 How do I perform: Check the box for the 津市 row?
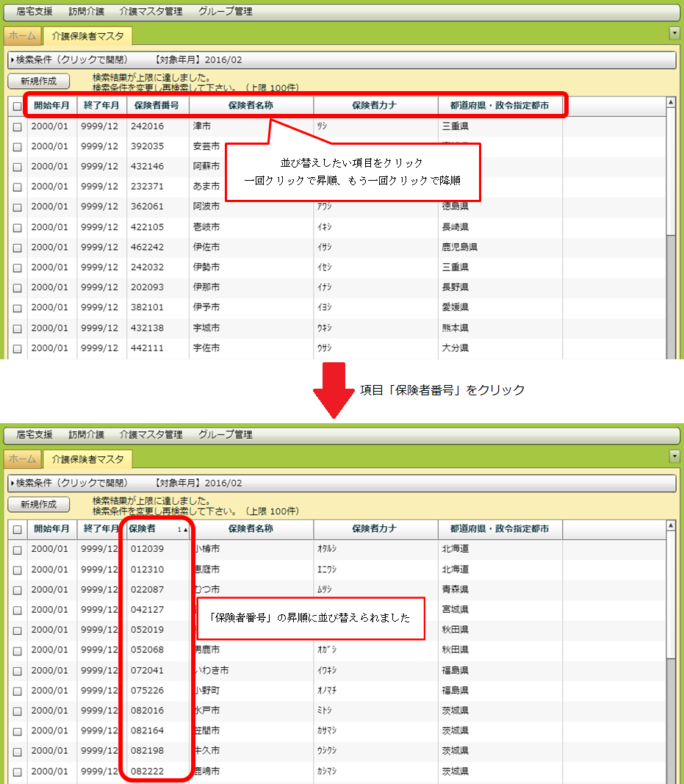18,127
